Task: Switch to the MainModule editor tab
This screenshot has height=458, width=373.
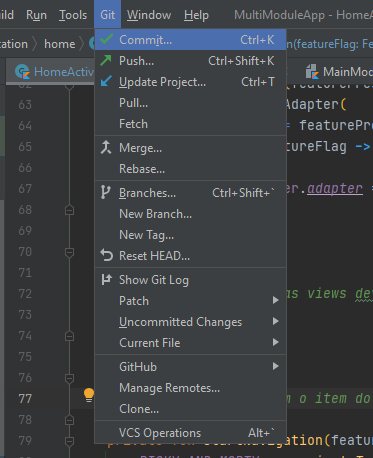Action: pos(338,72)
